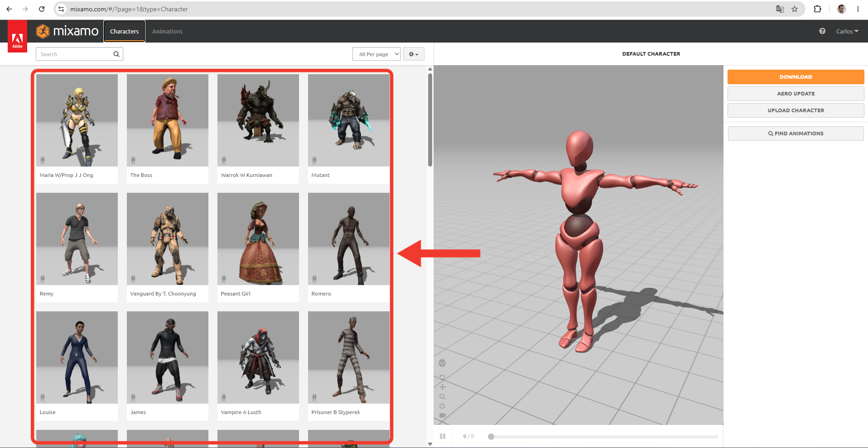Click the Upload Character button
The height and width of the screenshot is (448, 868).
796,110
